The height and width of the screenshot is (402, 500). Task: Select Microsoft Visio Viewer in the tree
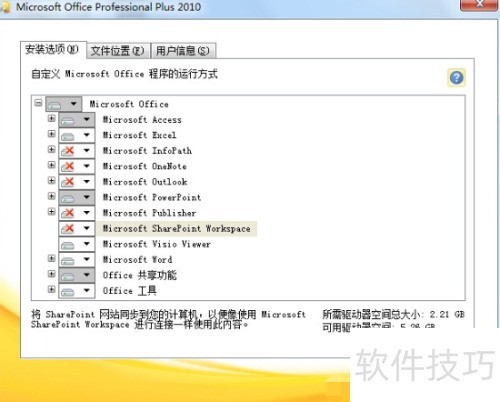(157, 244)
